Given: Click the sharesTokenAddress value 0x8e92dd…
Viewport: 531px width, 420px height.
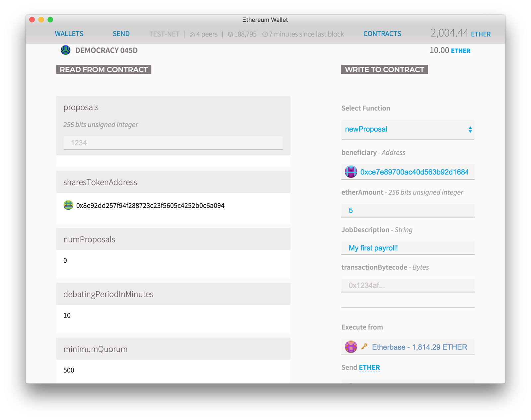Looking at the screenshot, I should click(x=150, y=206).
